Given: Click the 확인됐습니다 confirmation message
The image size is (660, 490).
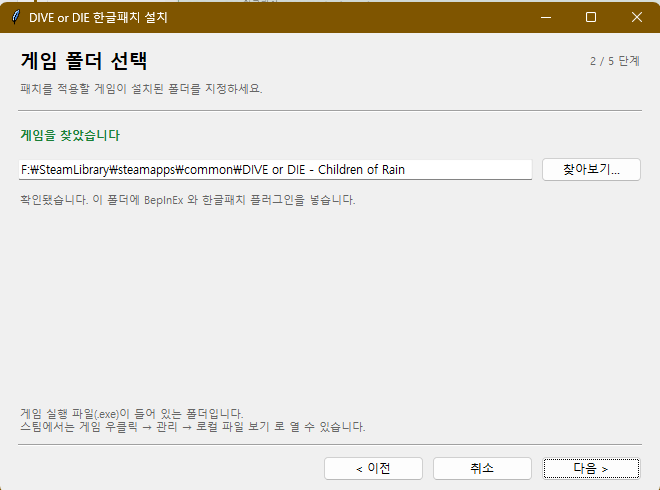Looking at the screenshot, I should click(x=188, y=200).
